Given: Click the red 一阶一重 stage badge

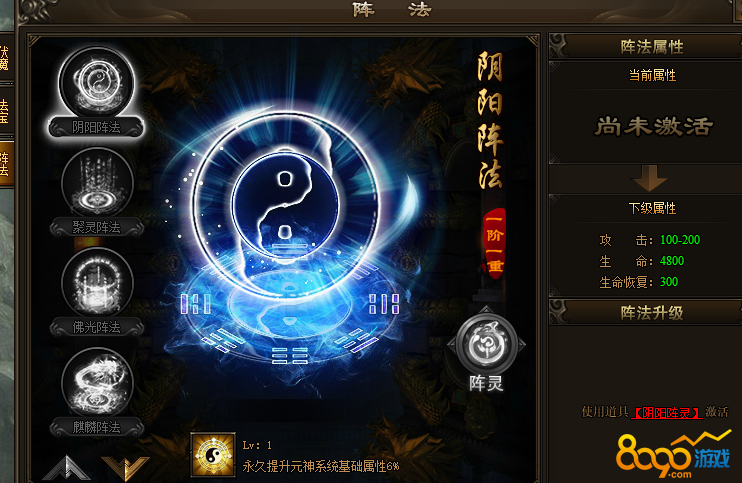Looking at the screenshot, I should coord(494,244).
